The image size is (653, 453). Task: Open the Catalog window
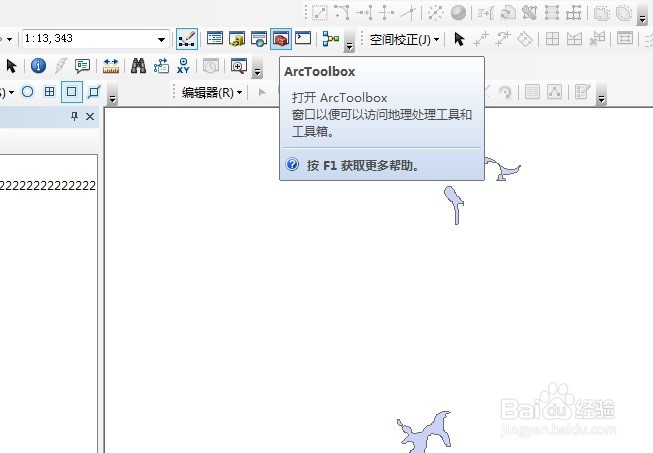[237, 39]
